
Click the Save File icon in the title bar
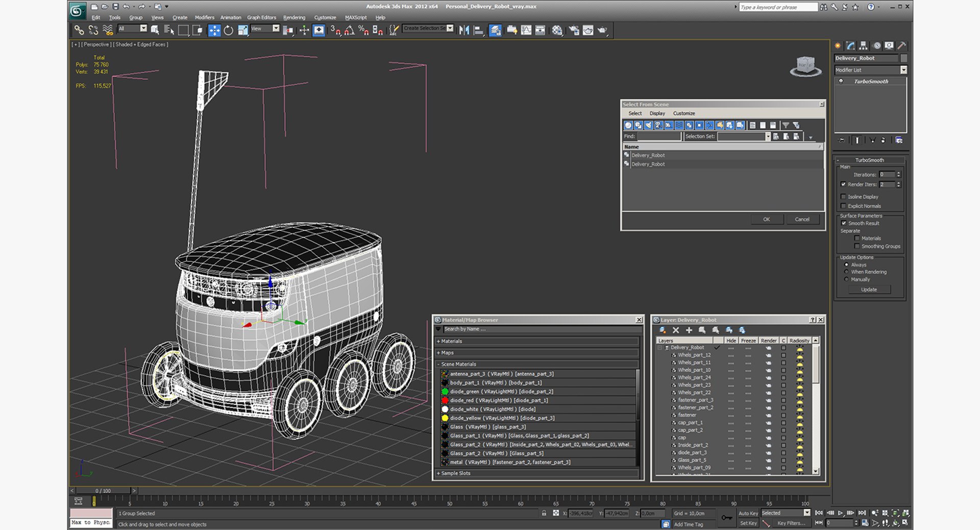coord(115,7)
